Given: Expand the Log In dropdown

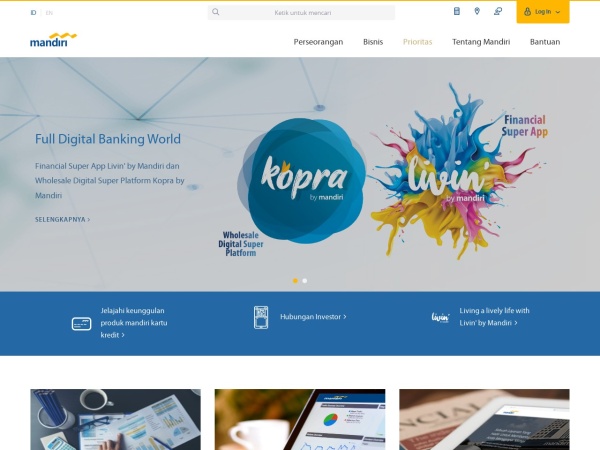Looking at the screenshot, I should [543, 12].
